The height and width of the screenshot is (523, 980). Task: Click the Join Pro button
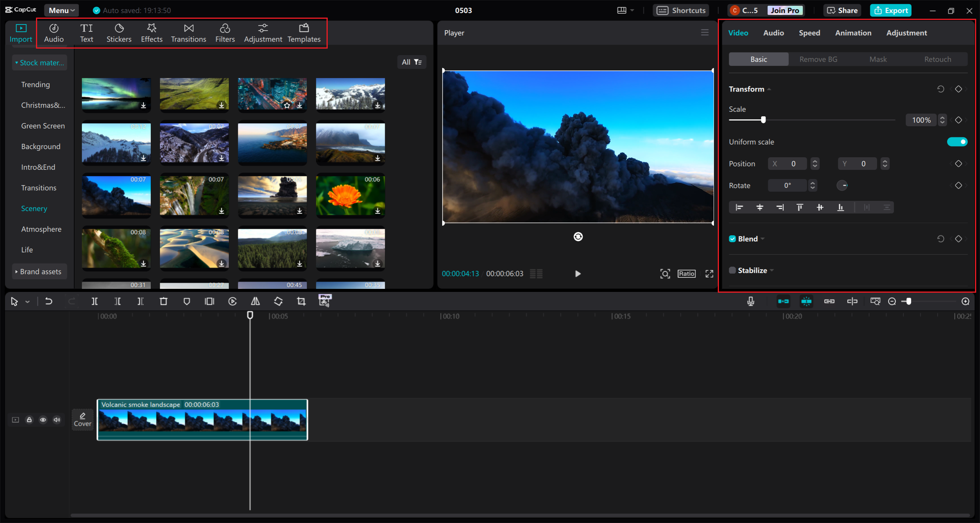pyautogui.click(x=784, y=10)
